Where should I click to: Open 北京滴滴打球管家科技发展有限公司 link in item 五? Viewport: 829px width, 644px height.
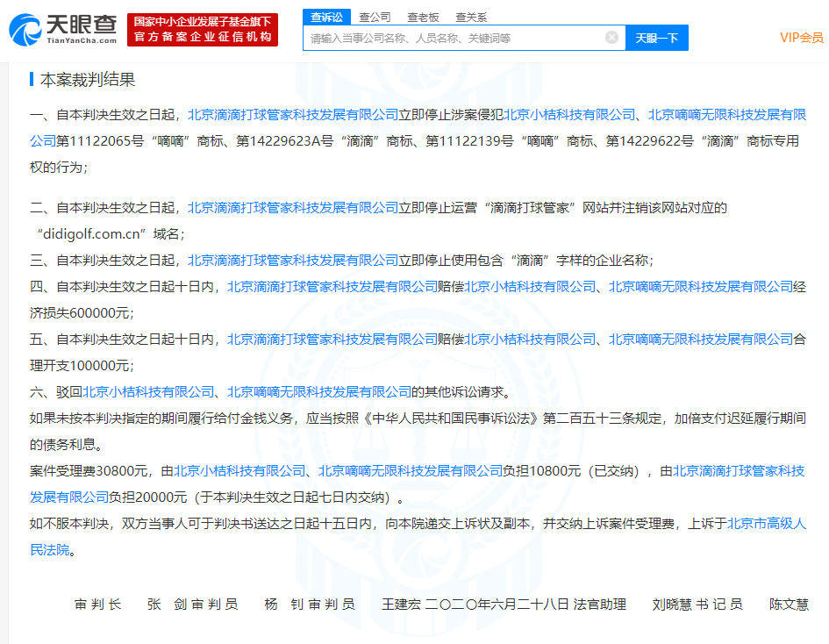click(x=332, y=339)
